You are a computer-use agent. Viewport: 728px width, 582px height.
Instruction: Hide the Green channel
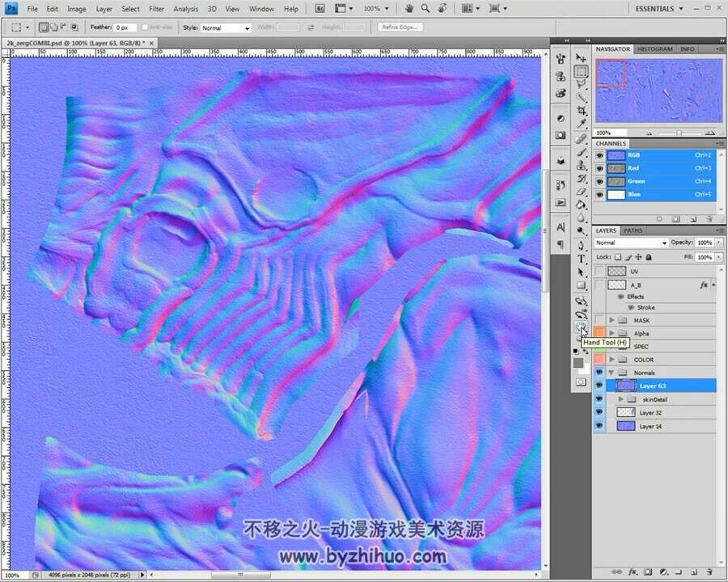click(x=599, y=181)
